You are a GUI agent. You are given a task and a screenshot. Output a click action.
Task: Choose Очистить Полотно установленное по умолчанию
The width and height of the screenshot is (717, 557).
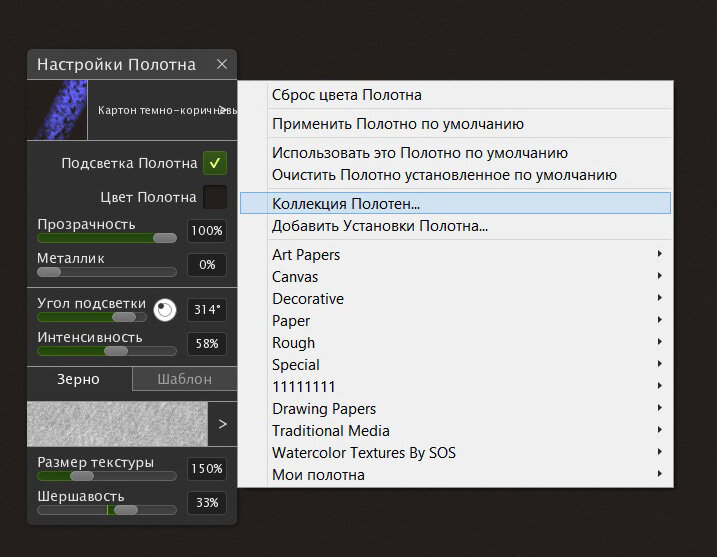(455, 175)
